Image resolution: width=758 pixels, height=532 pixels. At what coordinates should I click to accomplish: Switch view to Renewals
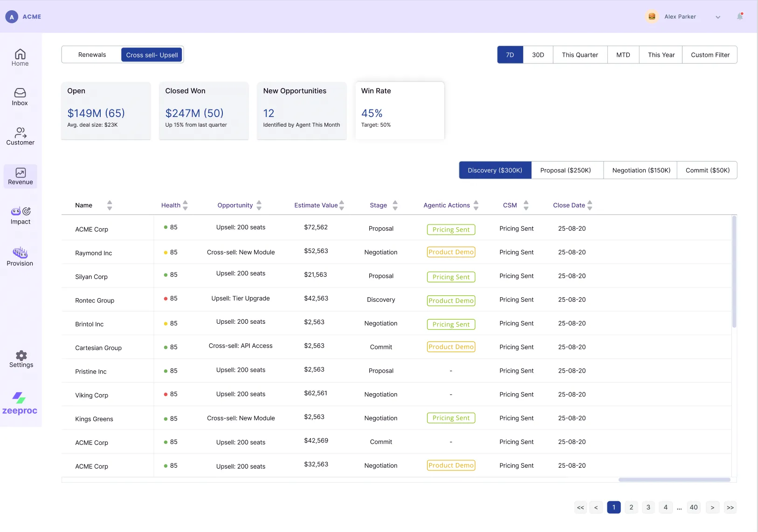pyautogui.click(x=91, y=55)
